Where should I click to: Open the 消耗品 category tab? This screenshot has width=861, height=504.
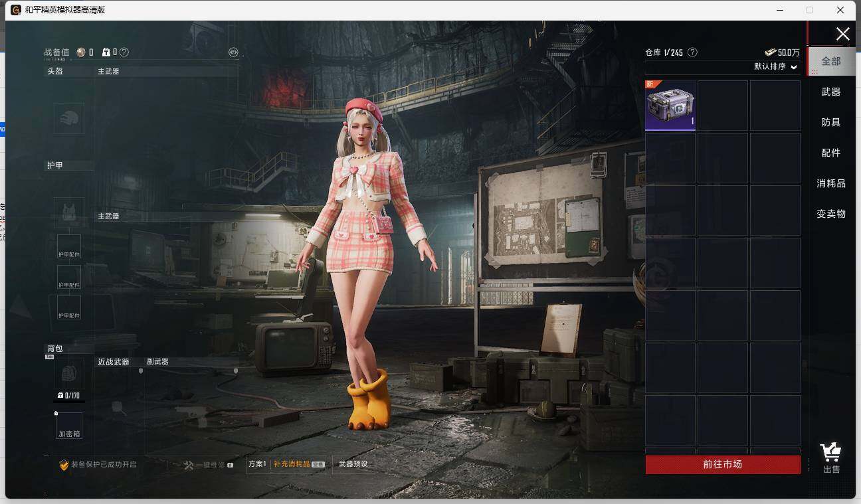(831, 183)
